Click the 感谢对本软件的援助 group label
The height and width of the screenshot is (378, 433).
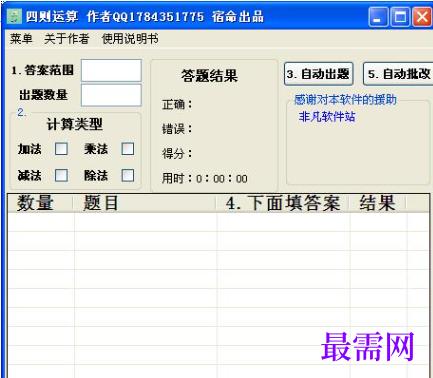tap(345, 100)
